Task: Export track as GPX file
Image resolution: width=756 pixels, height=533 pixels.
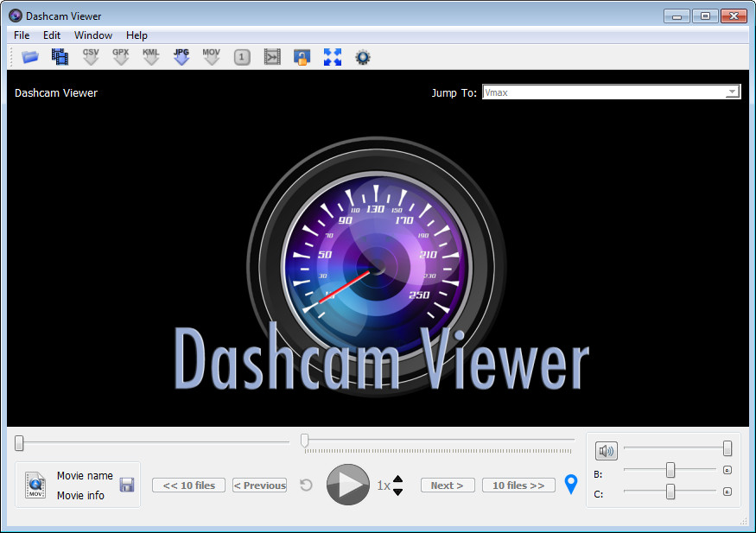Action: coord(121,56)
